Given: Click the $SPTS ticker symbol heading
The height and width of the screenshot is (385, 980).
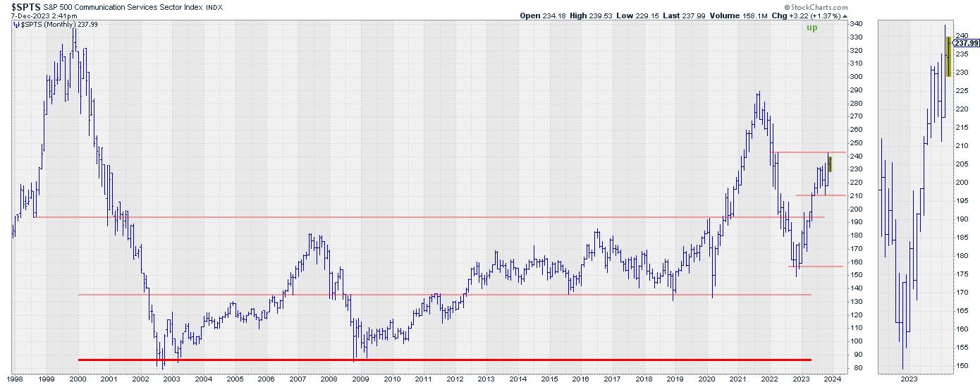Looking at the screenshot, I should [25, 6].
